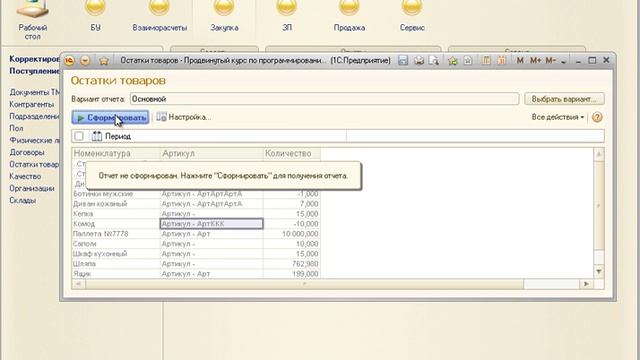
Task: Click the print icon in title bar
Action: tap(419, 61)
